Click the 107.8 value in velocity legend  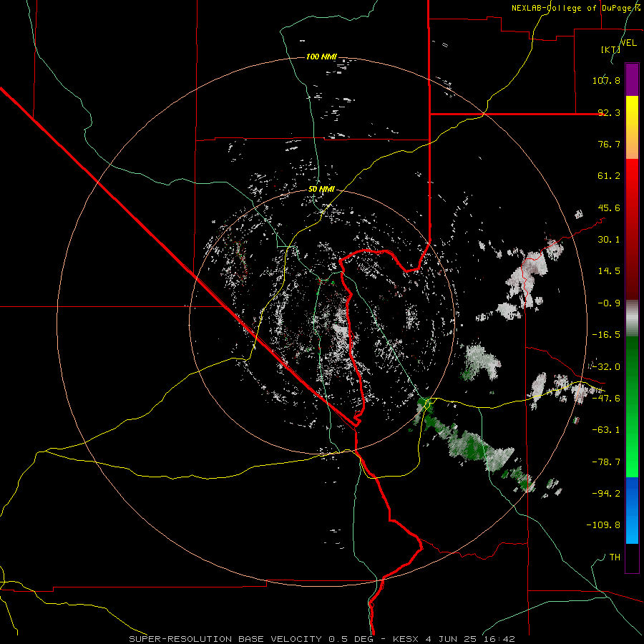click(x=606, y=80)
